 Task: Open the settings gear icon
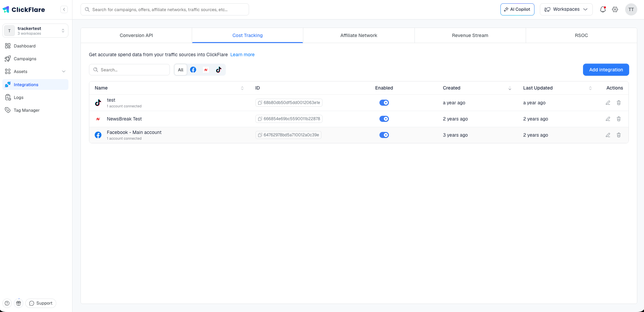tap(615, 9)
